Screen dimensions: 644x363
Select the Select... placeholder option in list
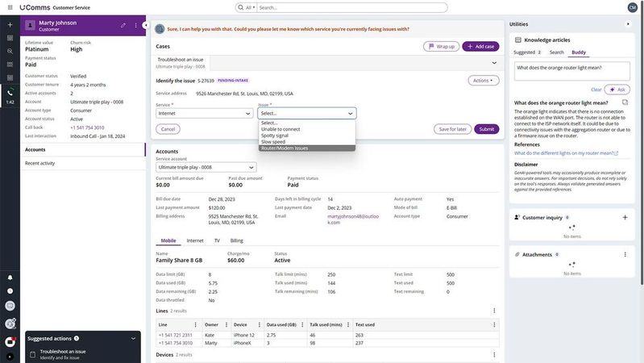tap(306, 123)
